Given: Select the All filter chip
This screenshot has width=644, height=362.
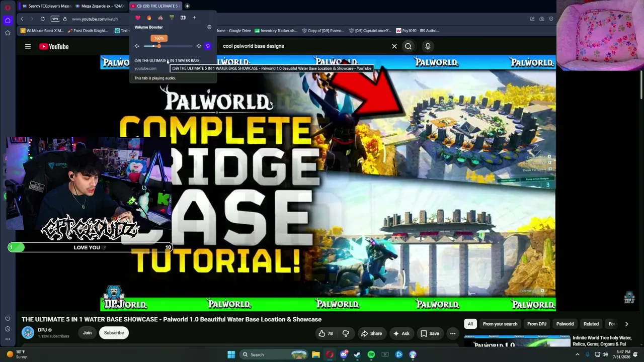Looking at the screenshot, I should [470, 324].
